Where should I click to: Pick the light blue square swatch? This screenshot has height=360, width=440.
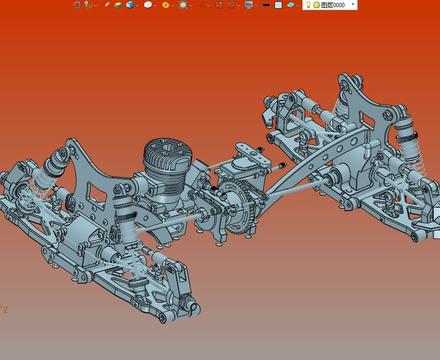(278, 5)
